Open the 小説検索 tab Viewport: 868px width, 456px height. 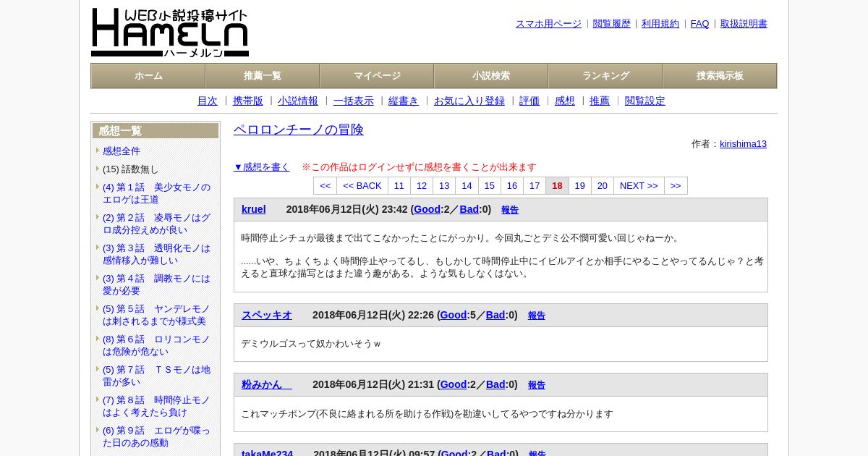tap(491, 76)
